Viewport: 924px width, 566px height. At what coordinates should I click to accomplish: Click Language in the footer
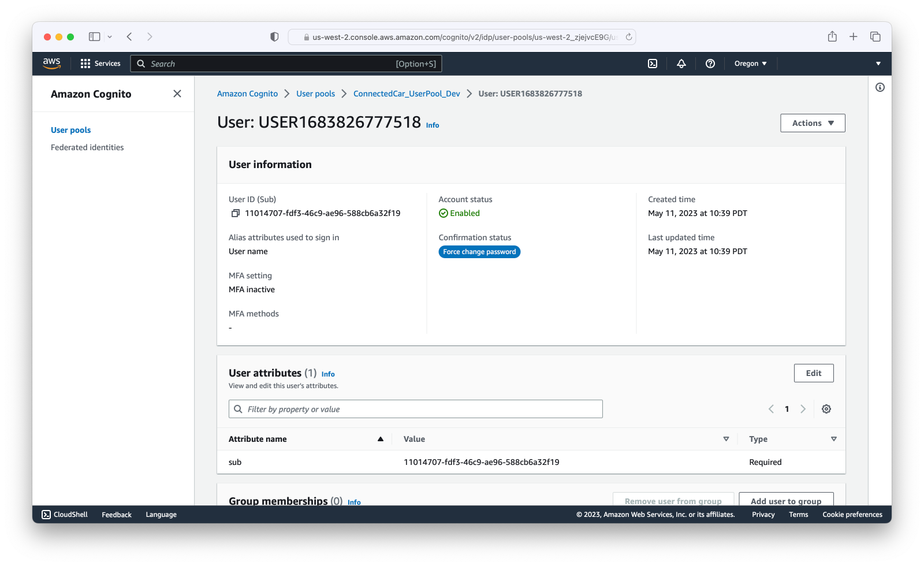(x=161, y=515)
